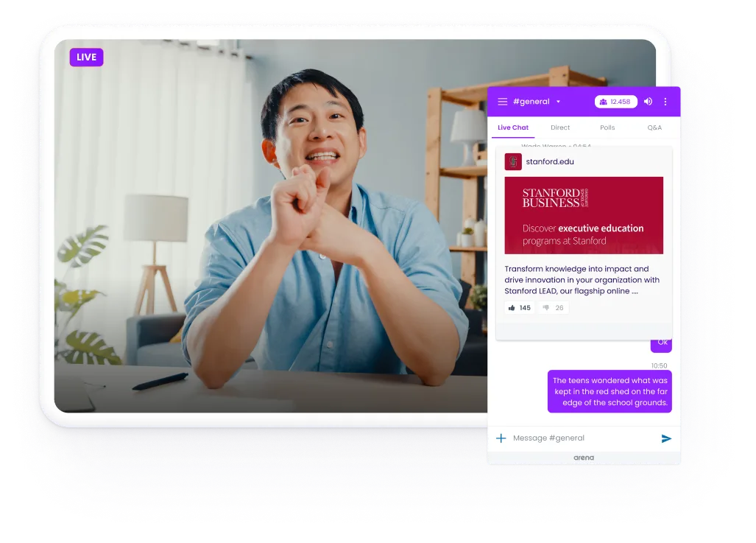Click the purple LIVE badge on video

[x=86, y=57]
